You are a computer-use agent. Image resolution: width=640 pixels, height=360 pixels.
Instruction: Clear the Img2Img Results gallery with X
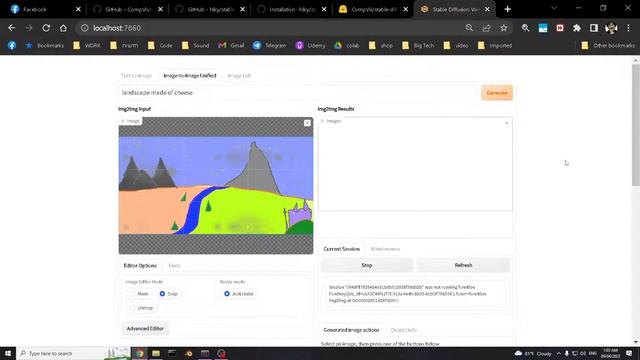[x=507, y=123]
